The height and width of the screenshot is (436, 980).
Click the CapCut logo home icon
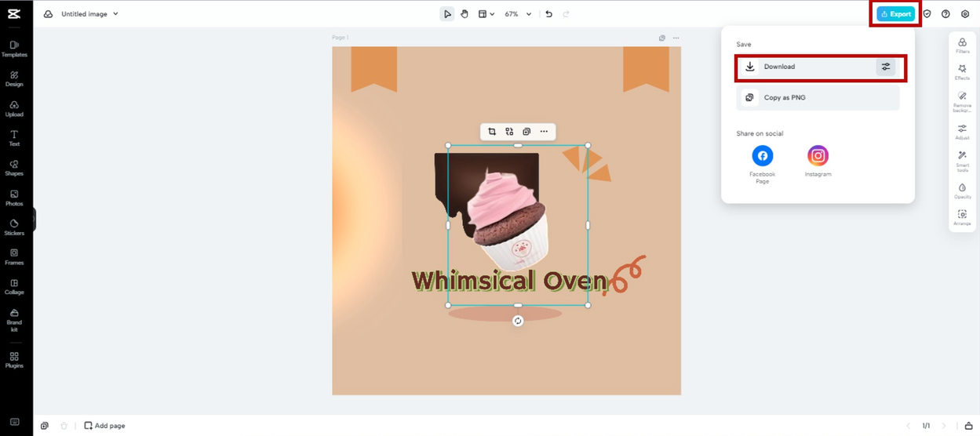pos(14,14)
